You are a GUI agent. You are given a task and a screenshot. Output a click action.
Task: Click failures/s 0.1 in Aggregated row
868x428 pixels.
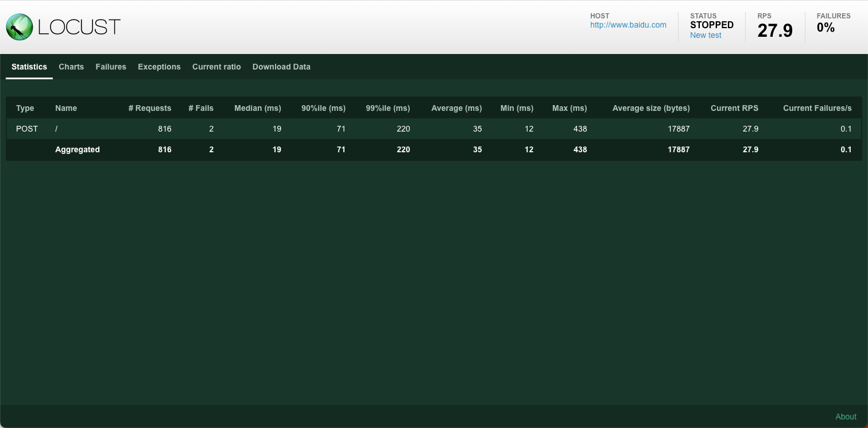click(846, 149)
